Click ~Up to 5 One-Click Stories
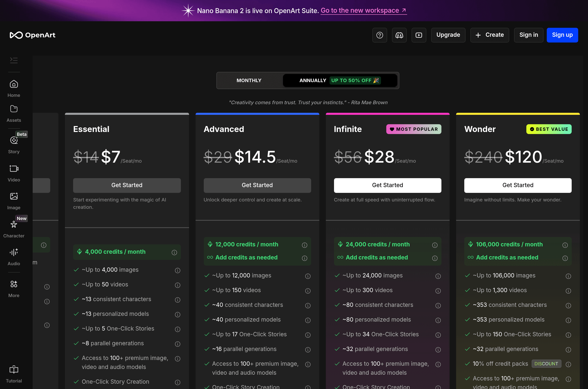The image size is (588, 389). (x=118, y=329)
